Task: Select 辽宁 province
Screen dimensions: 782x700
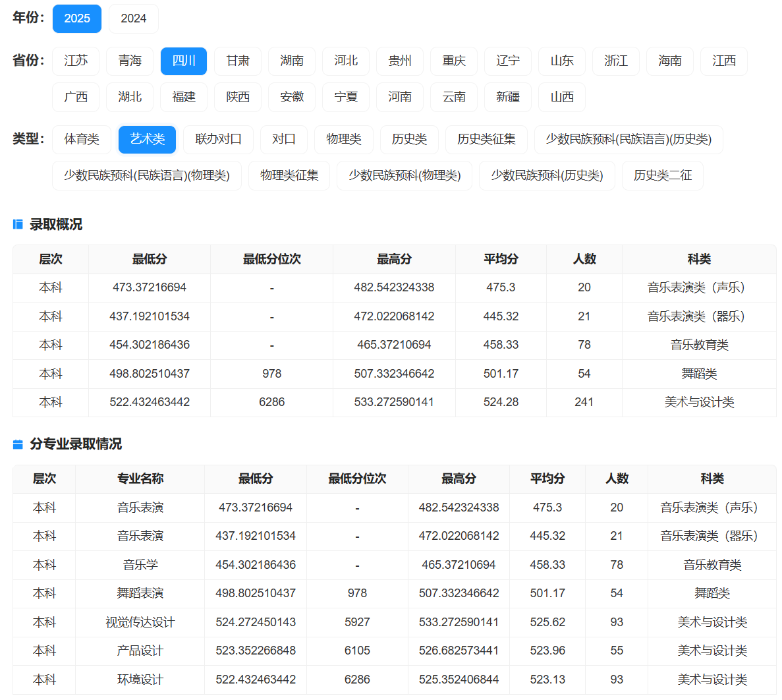Action: tap(508, 61)
